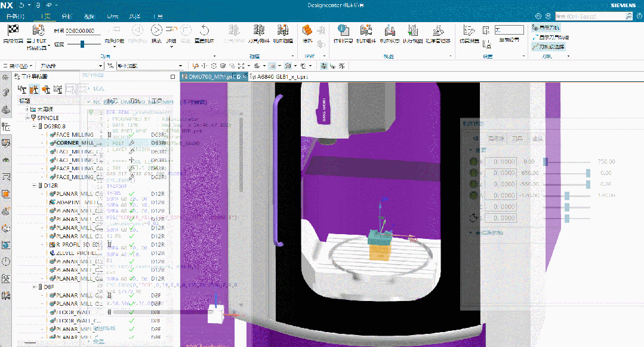Toggle the first Show Tool Path option
Viewport: 644px width, 347px height.
(x=546, y=28)
